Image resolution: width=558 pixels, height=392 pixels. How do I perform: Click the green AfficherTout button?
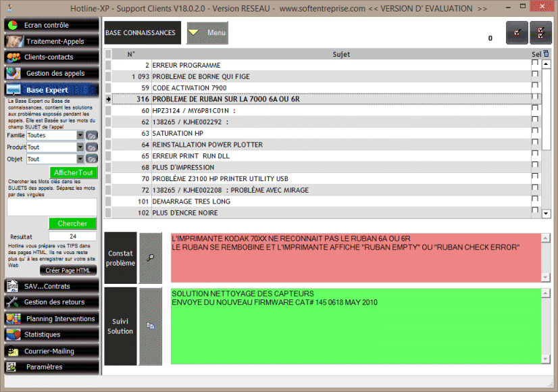click(x=73, y=173)
